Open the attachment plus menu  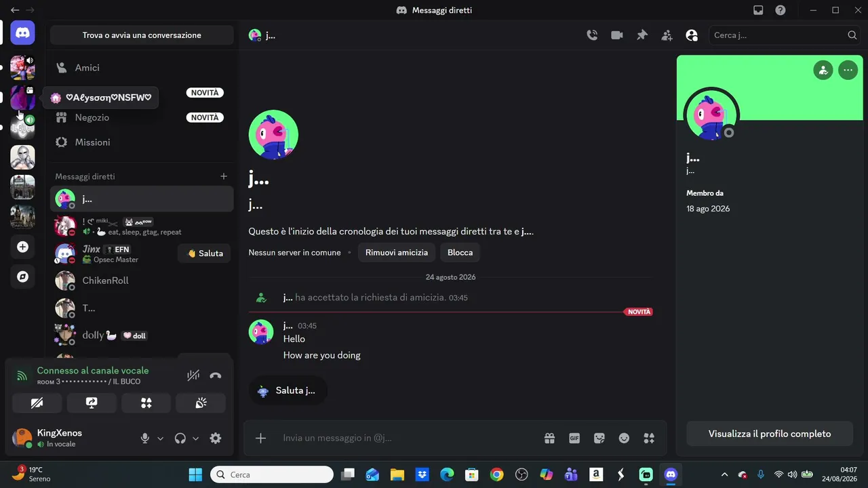[x=260, y=438]
